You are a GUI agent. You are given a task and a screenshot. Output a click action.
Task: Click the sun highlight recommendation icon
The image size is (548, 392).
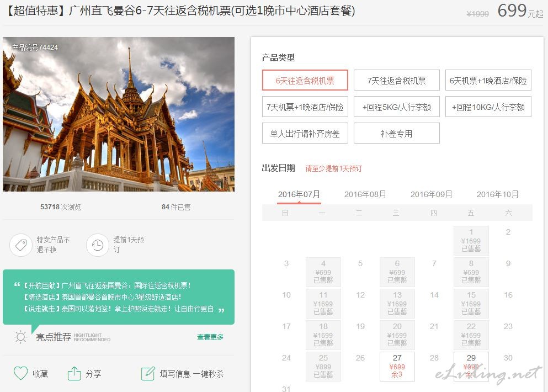[x=20, y=337]
